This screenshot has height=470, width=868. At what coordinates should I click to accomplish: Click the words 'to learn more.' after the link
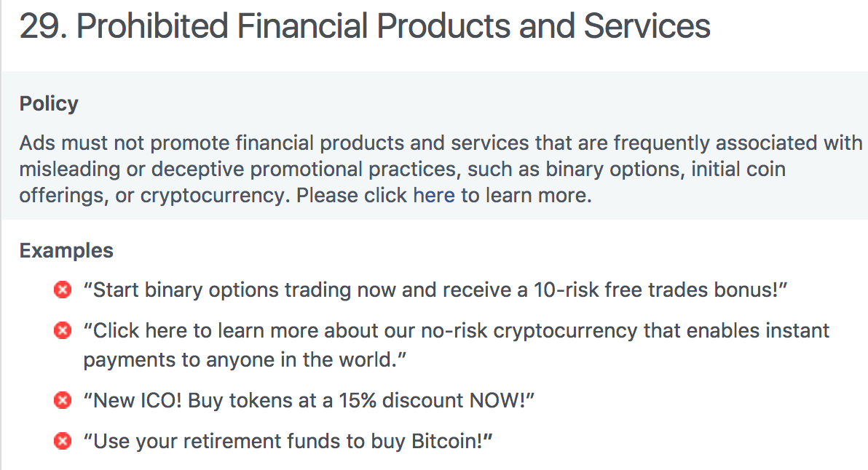(526, 196)
